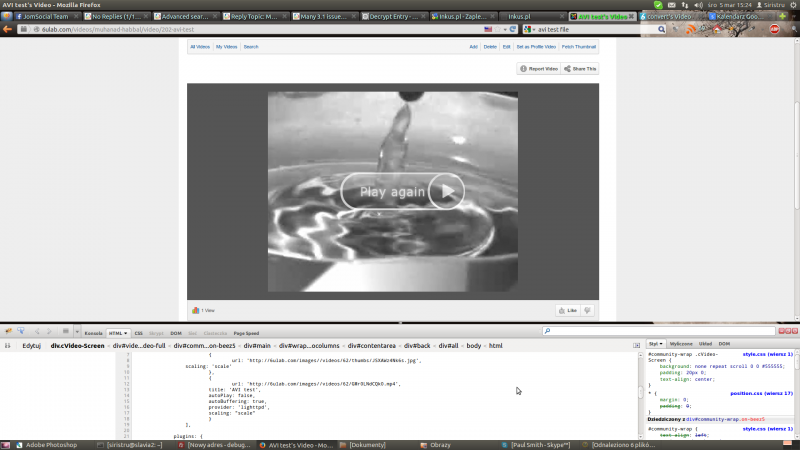
Task: Open the search engine selector dropdown
Action: coord(530,30)
